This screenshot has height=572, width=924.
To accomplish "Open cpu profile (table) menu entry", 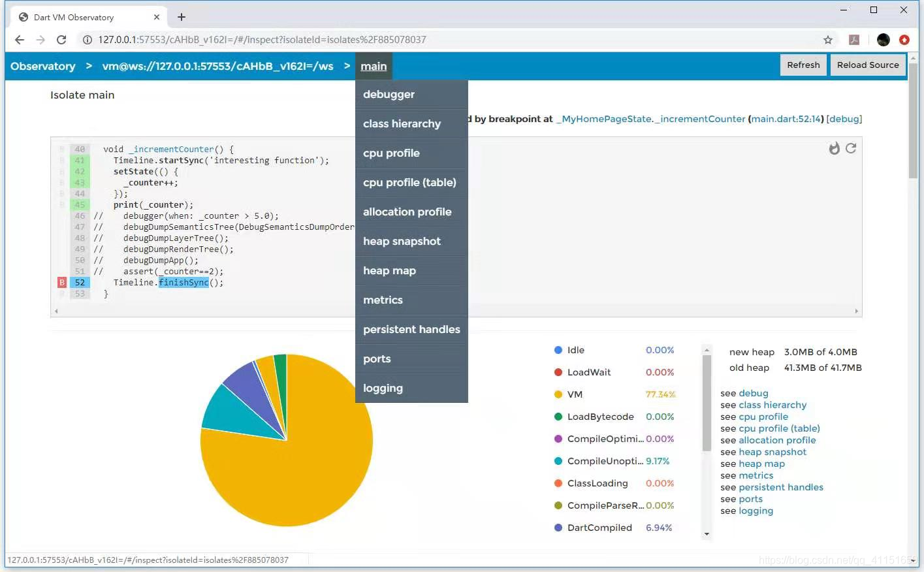I will (x=411, y=182).
